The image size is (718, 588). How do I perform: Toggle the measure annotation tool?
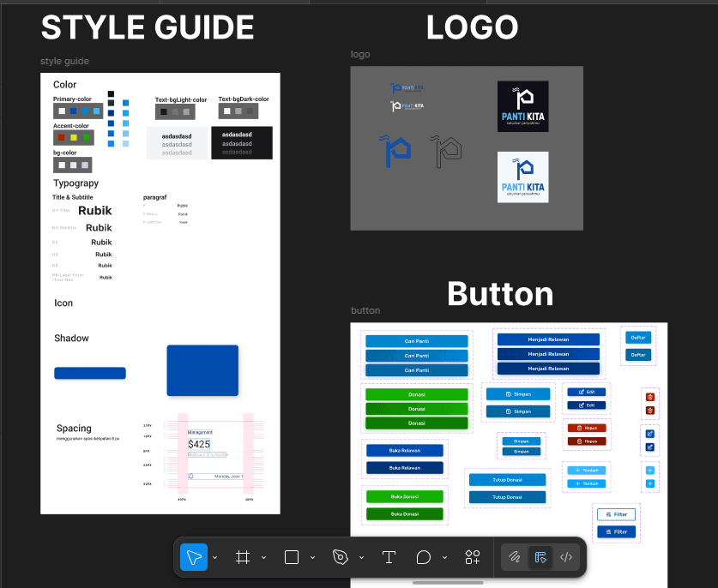[x=540, y=557]
